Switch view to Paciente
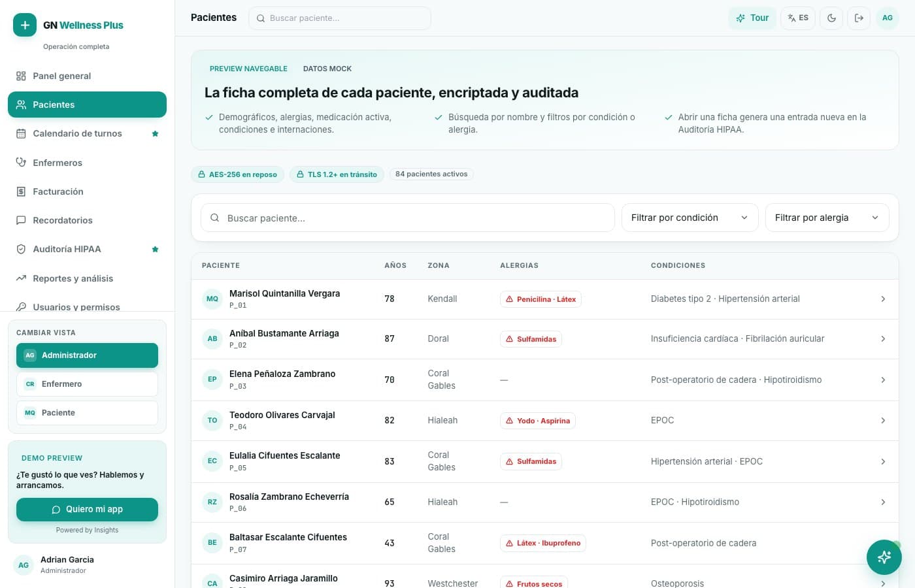This screenshot has width=915, height=588. [x=87, y=413]
